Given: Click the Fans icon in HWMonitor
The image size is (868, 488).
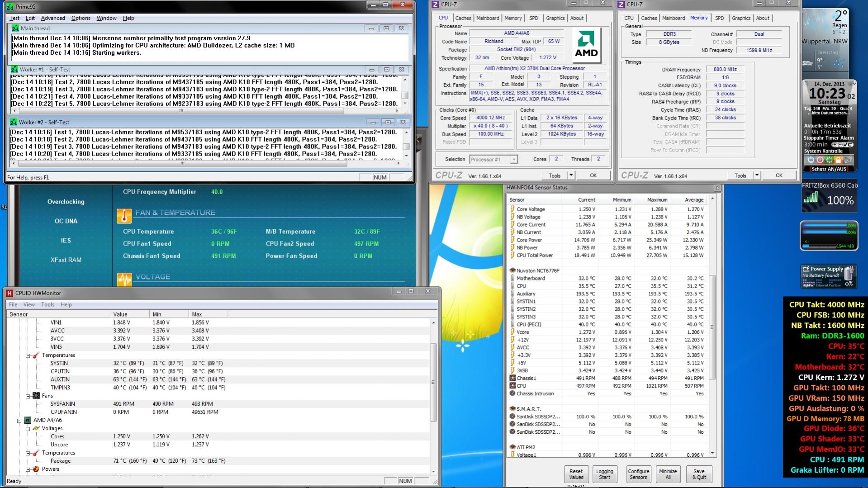Looking at the screenshot, I should click(36, 396).
